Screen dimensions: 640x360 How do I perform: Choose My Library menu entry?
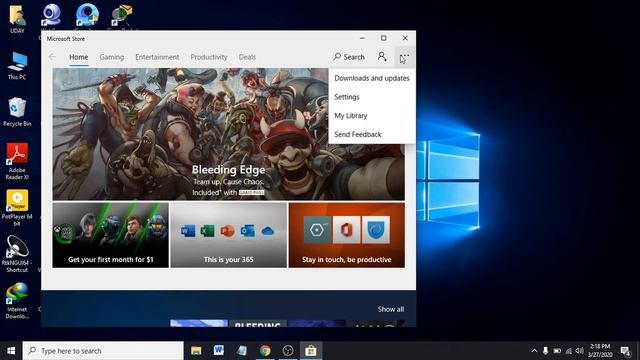coord(372,116)
